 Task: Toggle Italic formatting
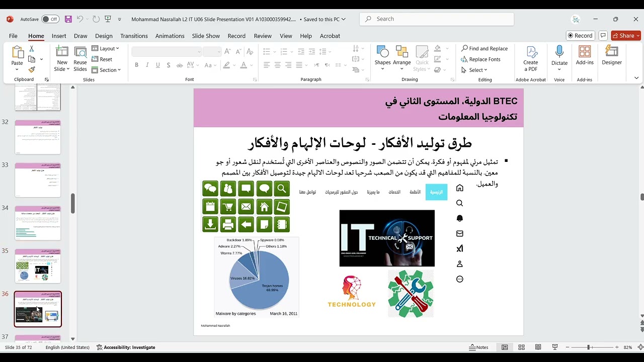(x=147, y=65)
